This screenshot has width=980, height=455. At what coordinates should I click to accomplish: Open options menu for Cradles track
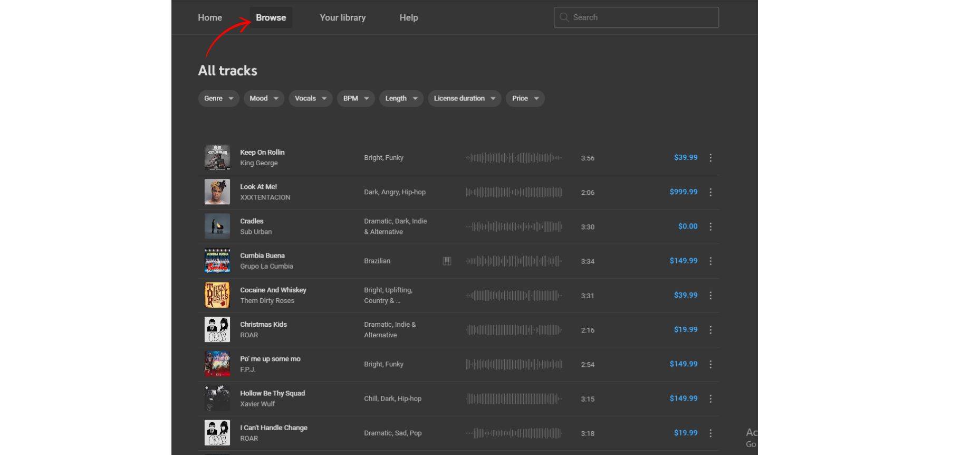710,226
